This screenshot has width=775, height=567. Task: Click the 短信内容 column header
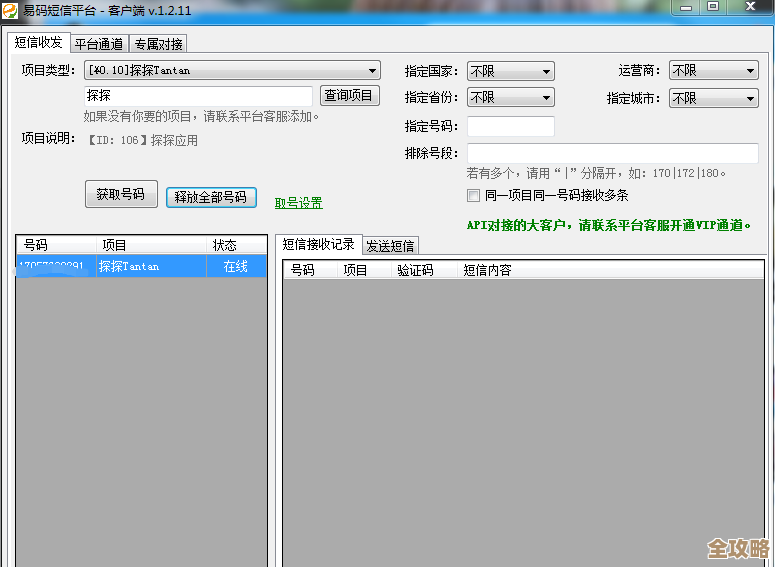point(610,270)
